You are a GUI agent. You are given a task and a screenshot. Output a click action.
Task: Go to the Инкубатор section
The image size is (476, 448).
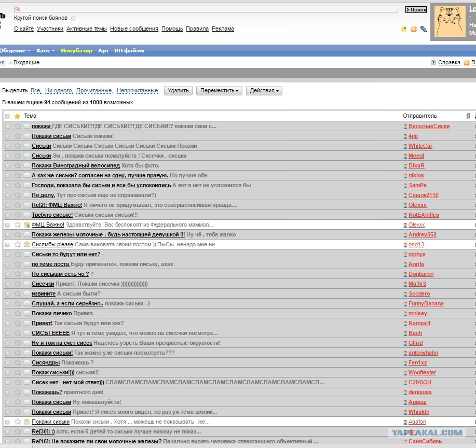coord(76,51)
